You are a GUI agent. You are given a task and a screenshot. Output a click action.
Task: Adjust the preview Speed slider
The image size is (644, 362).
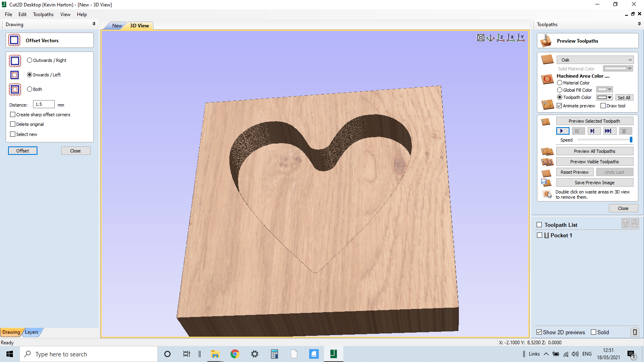click(x=605, y=140)
